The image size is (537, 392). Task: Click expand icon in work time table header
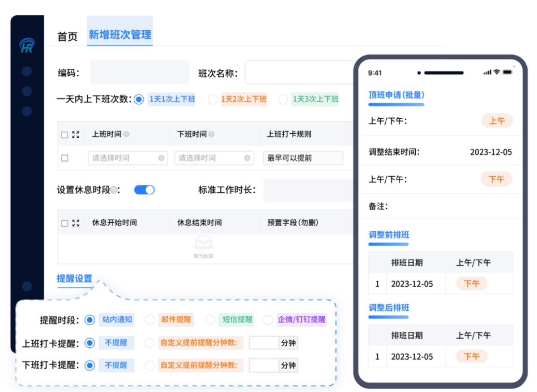[76, 134]
